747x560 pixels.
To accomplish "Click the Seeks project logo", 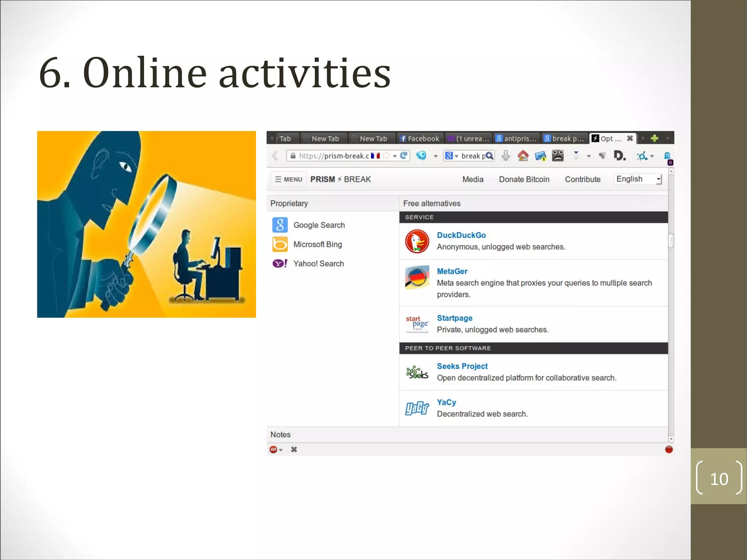I will pyautogui.click(x=417, y=372).
